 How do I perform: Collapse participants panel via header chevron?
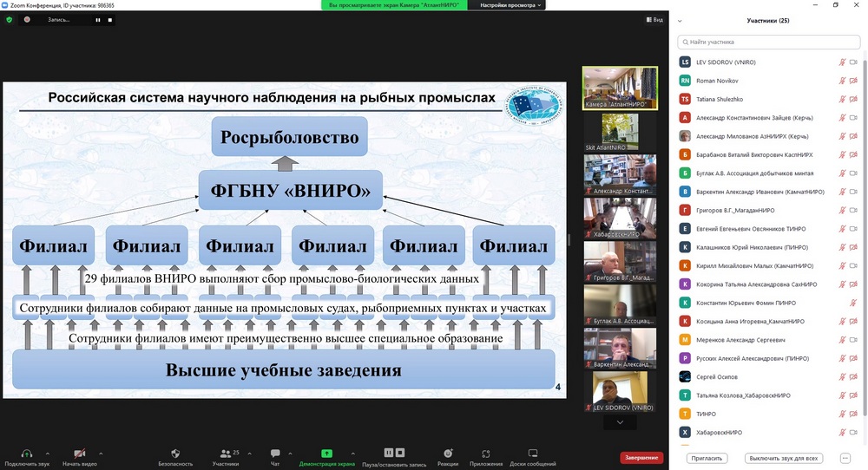click(680, 21)
